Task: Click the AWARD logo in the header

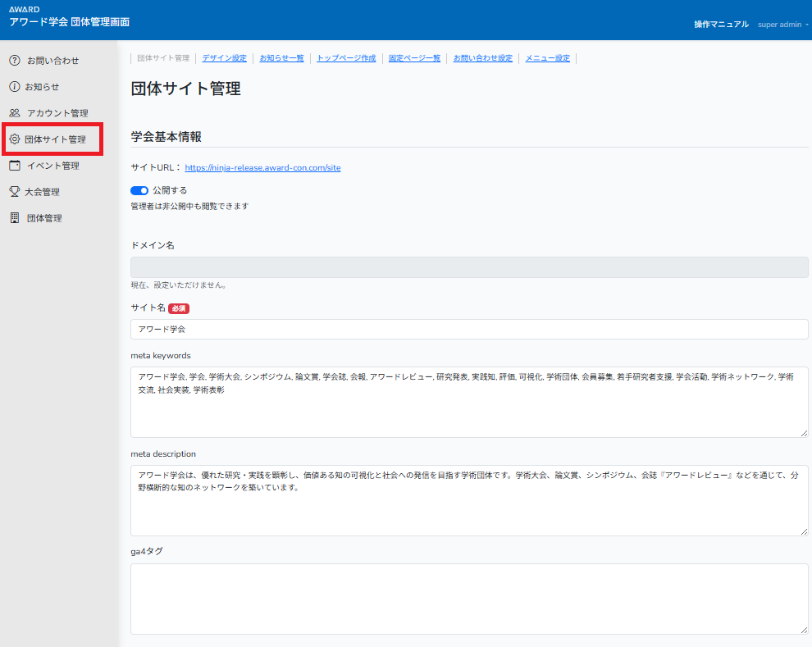Action: click(x=25, y=10)
